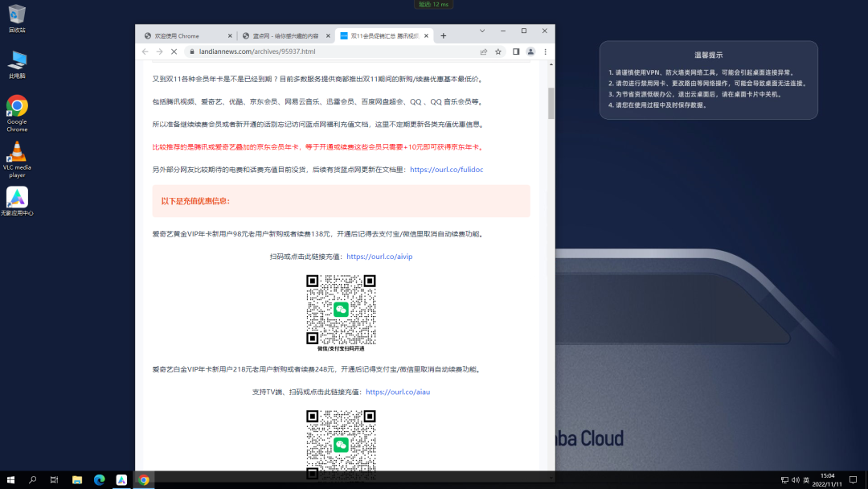
Task: Close the 欢迎使用 Chrome tab
Action: (x=231, y=36)
